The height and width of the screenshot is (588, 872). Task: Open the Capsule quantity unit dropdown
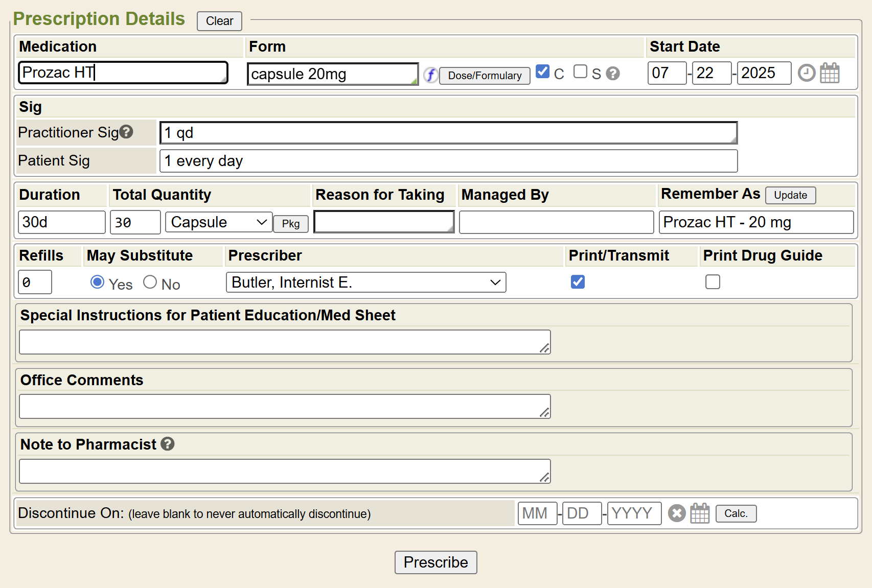(x=218, y=222)
